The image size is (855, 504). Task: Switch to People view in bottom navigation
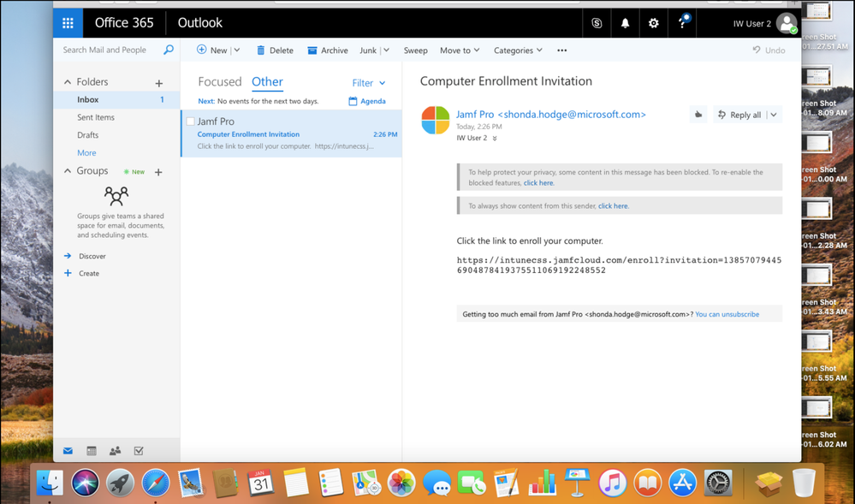pos(115,451)
